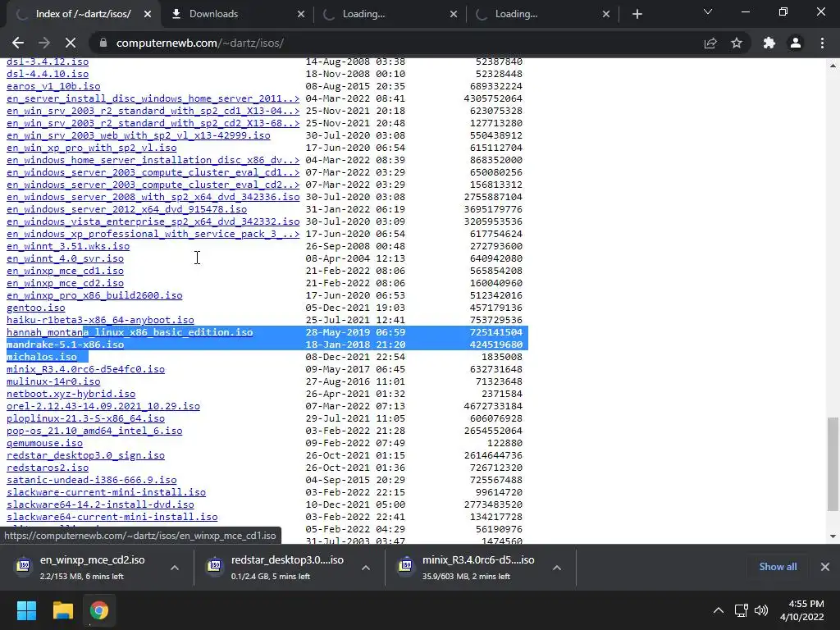Image resolution: width=840 pixels, height=630 pixels.
Task: Click redstar_desktop3.0 download file icon
Action: pos(214,566)
